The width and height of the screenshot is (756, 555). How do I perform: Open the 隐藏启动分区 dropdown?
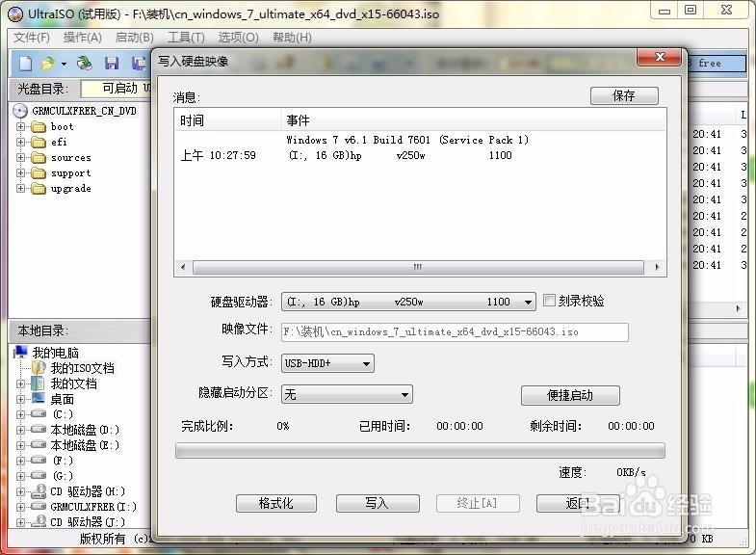(347, 394)
